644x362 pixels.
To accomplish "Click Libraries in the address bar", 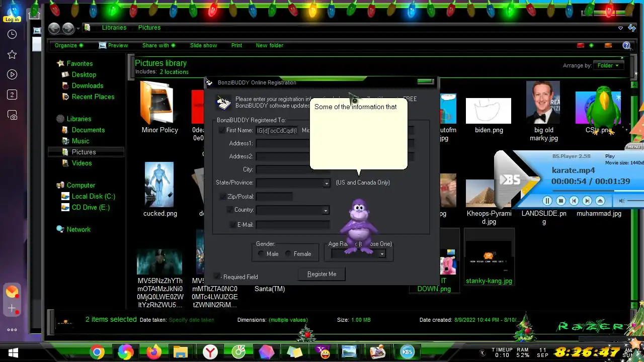I will pyautogui.click(x=114, y=28).
